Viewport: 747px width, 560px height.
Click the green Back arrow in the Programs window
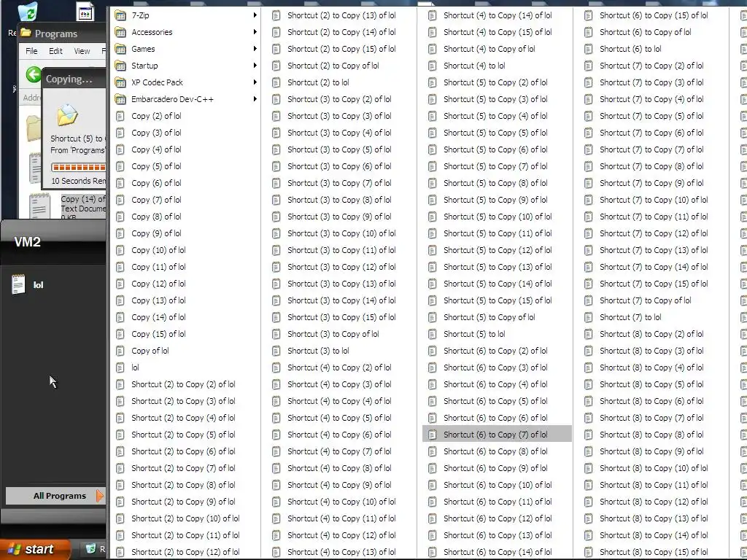34,74
